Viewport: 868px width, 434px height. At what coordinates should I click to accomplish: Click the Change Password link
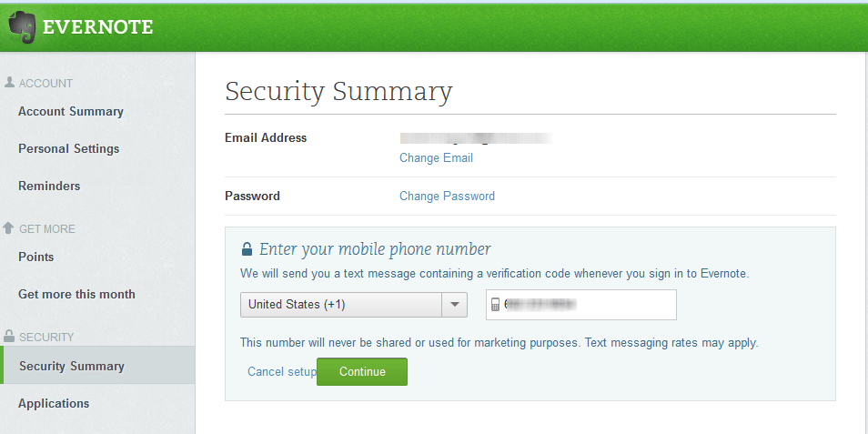(x=448, y=196)
